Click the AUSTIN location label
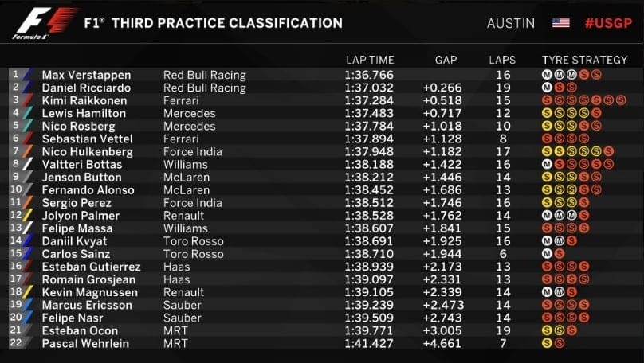 click(x=511, y=23)
